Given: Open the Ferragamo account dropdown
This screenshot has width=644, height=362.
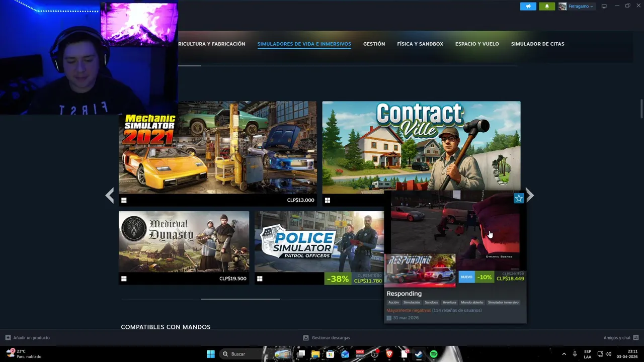Looking at the screenshot, I should tap(577, 7).
